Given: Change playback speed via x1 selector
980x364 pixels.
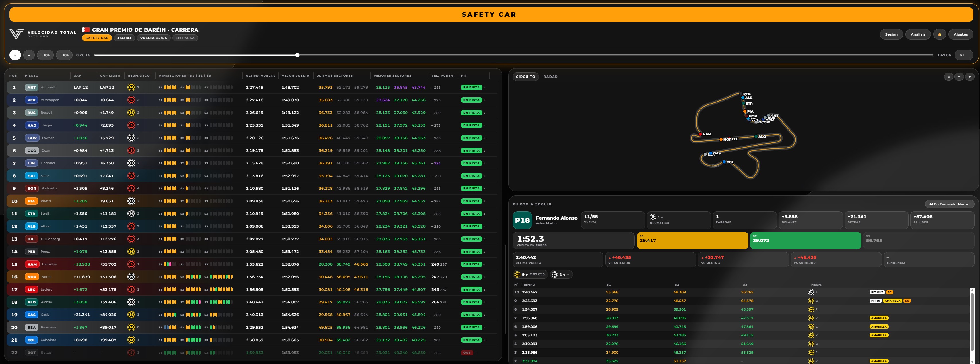Looking at the screenshot, I should [x=964, y=55].
